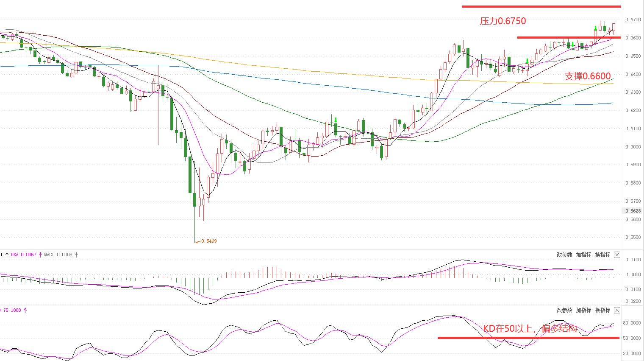Click the 0.6400 price axis label
The width and height of the screenshot is (644, 361).
[x=633, y=74]
